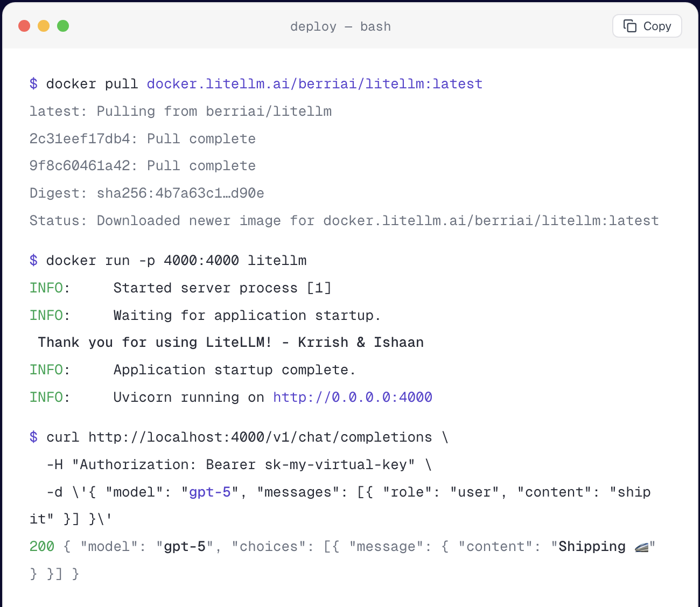
Task: Click the INFO label before "Started server process"
Action: click(x=46, y=288)
